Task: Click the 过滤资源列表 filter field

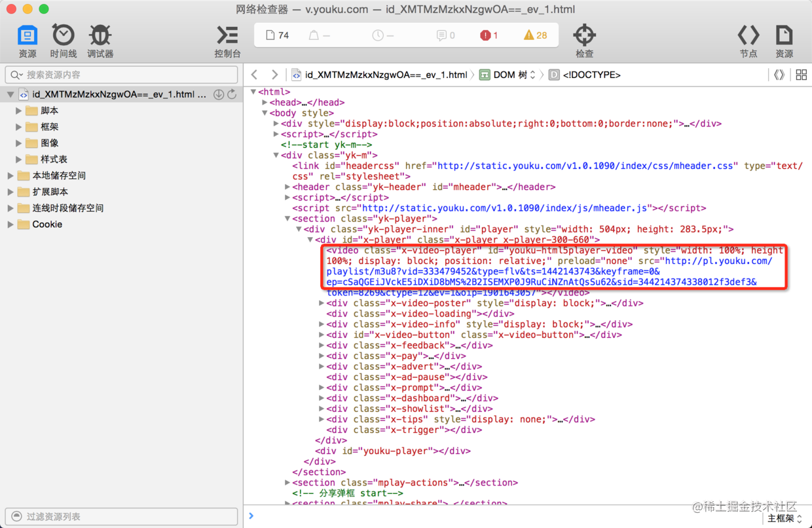Action: [121, 516]
